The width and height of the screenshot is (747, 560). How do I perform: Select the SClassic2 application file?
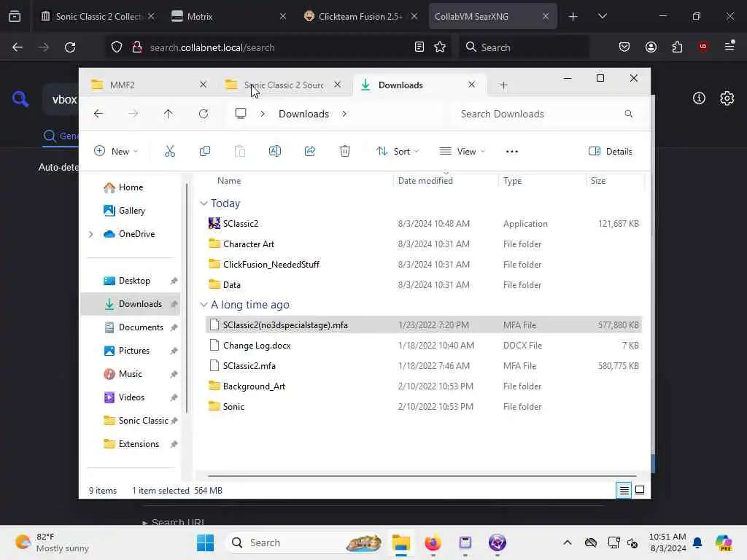click(424, 223)
